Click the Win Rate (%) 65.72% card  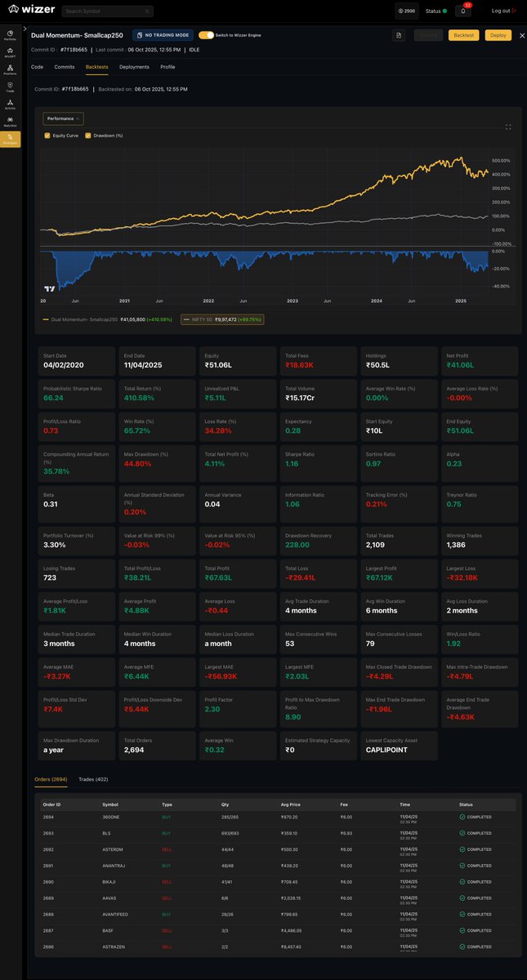coord(158,425)
